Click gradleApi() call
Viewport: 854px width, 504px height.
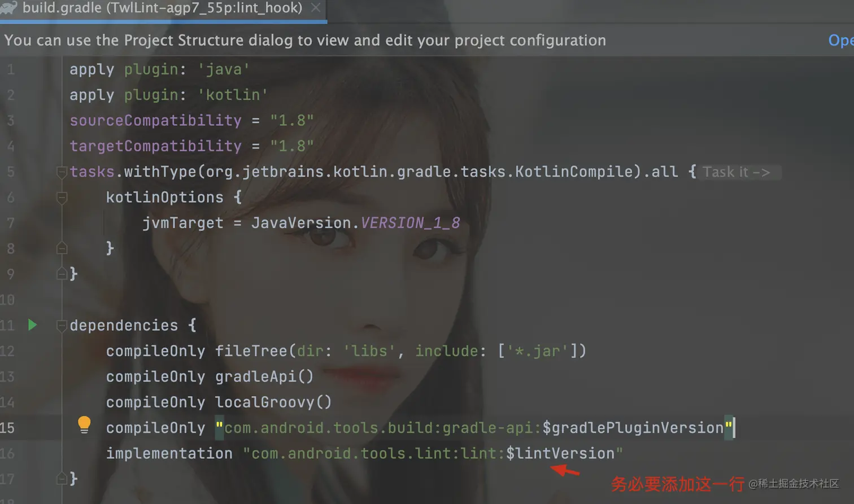tap(264, 376)
